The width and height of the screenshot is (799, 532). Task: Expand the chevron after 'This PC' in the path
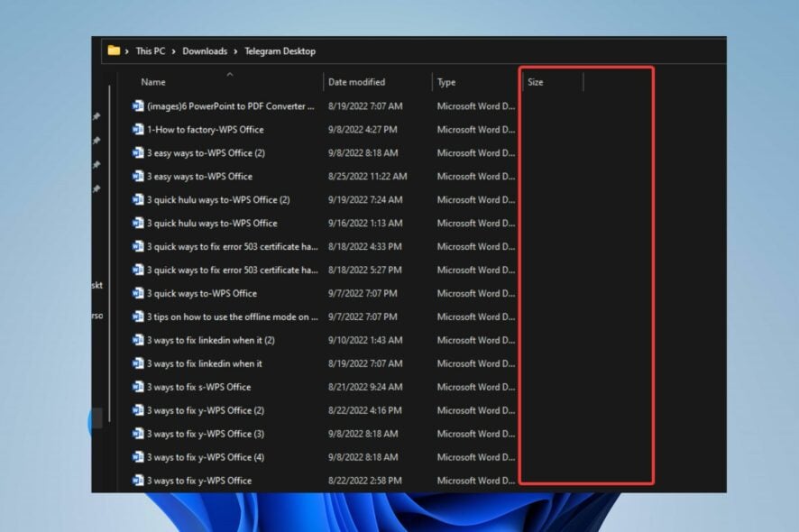click(x=174, y=51)
